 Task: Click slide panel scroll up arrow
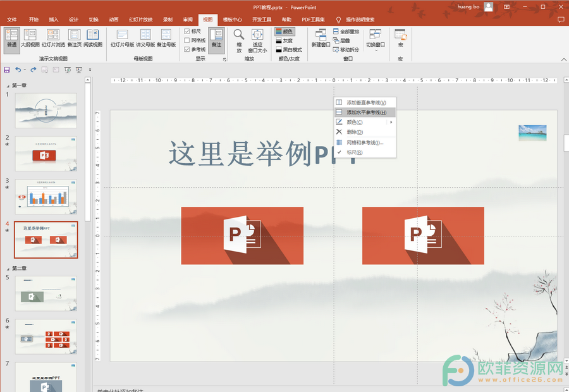coord(87,80)
